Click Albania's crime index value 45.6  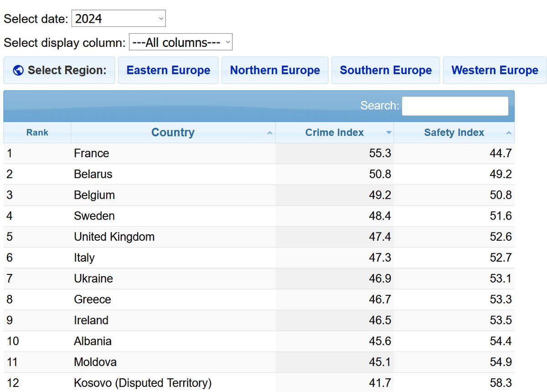click(x=380, y=341)
